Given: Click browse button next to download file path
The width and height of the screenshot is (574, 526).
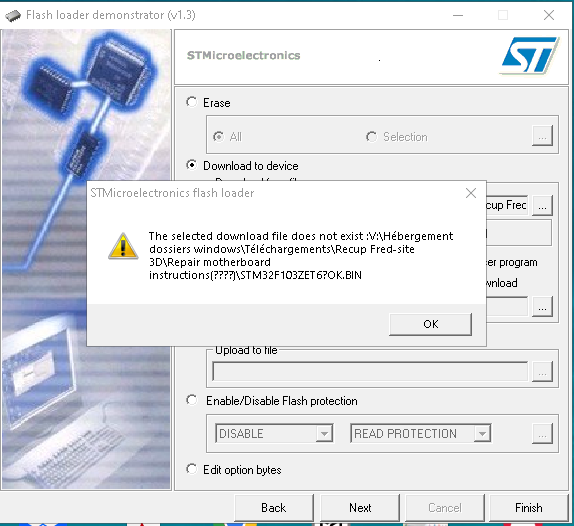Looking at the screenshot, I should point(542,205).
